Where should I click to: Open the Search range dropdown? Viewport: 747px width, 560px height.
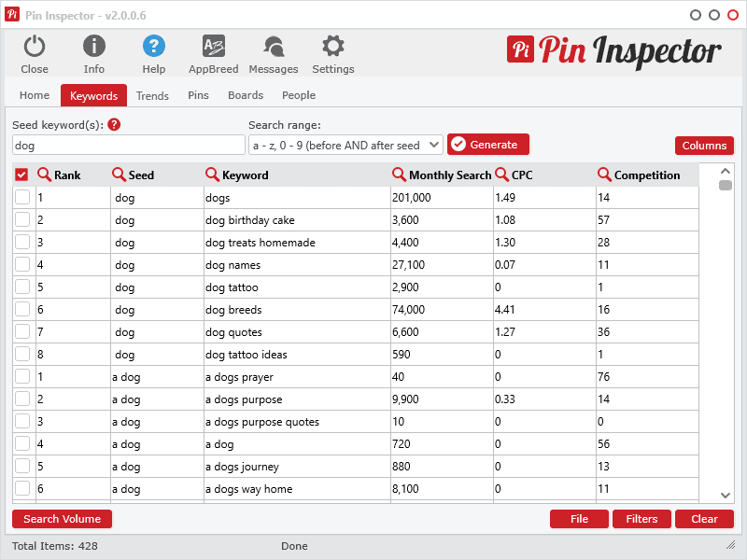(x=345, y=145)
